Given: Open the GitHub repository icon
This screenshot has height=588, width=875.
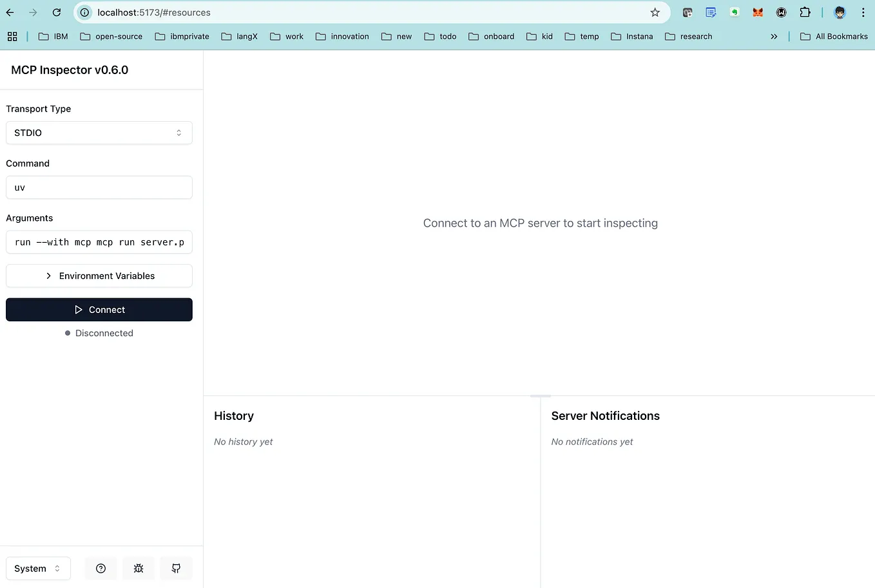Looking at the screenshot, I should click(176, 568).
